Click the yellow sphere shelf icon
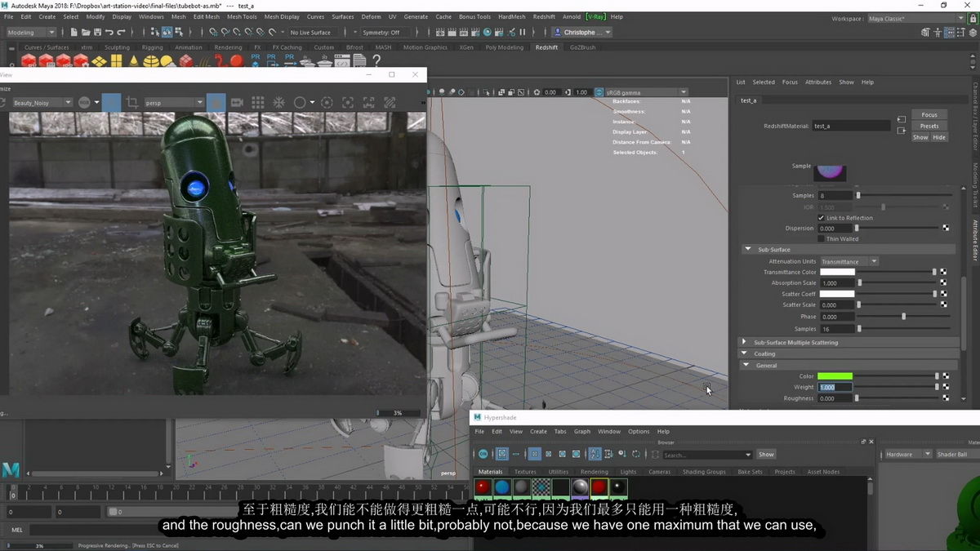Screen dimensions: 980x551 point(152,61)
